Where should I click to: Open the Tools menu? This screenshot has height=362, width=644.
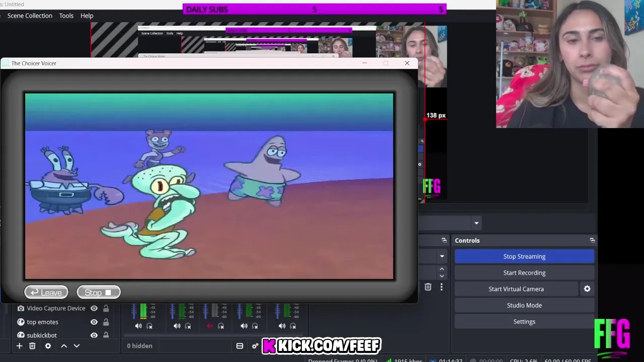[66, 16]
